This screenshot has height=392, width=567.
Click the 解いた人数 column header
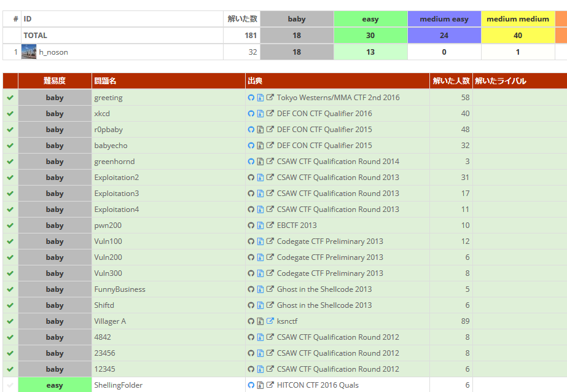(x=451, y=81)
